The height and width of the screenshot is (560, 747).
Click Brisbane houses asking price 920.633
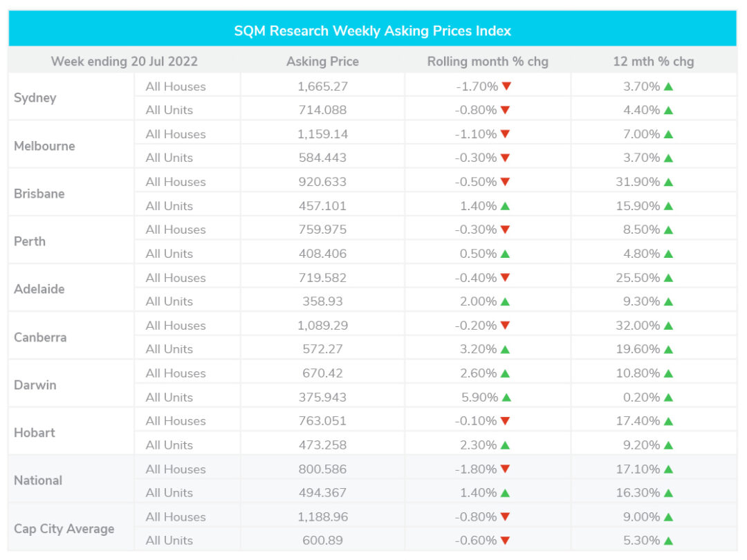(322, 182)
